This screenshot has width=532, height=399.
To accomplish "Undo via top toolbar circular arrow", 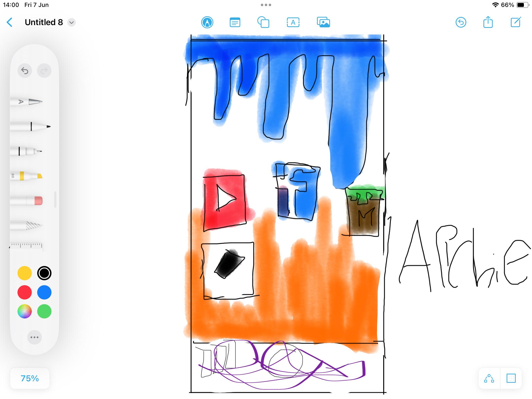I will tap(461, 22).
